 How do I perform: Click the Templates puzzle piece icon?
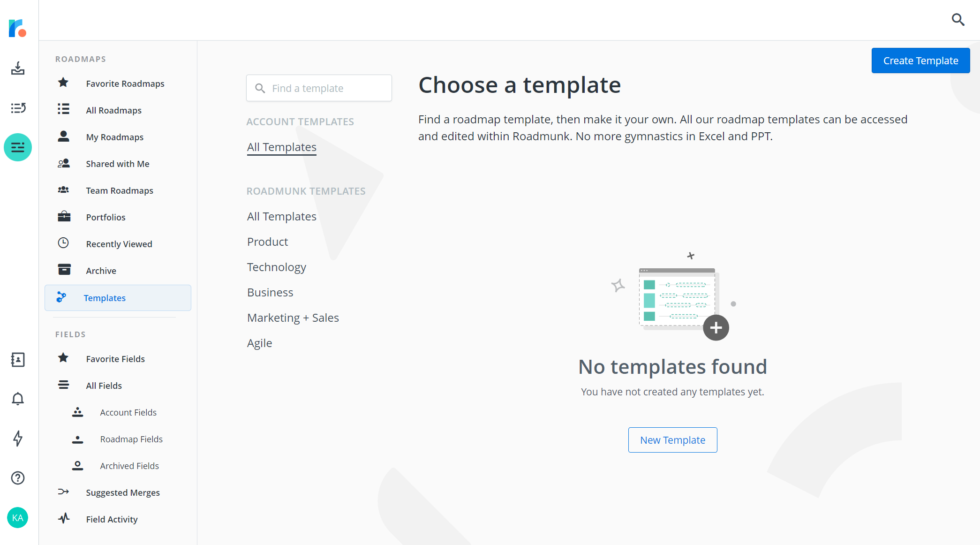pyautogui.click(x=62, y=297)
